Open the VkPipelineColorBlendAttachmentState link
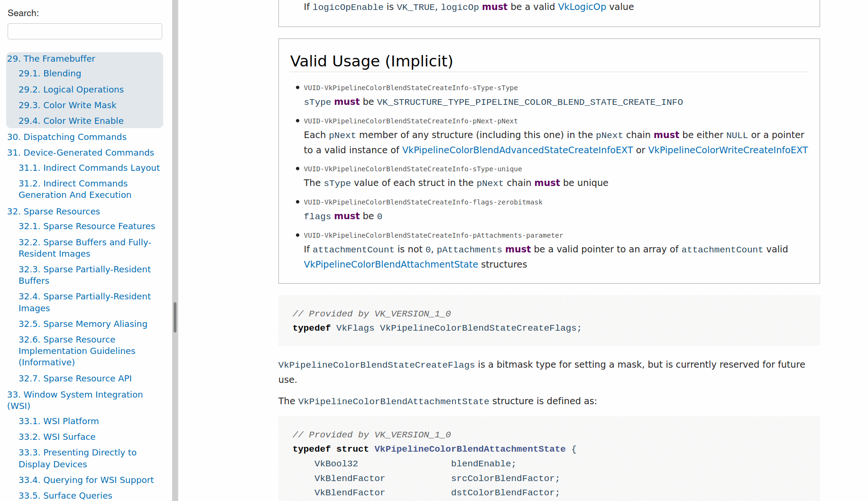The width and height of the screenshot is (868, 501). [x=390, y=264]
